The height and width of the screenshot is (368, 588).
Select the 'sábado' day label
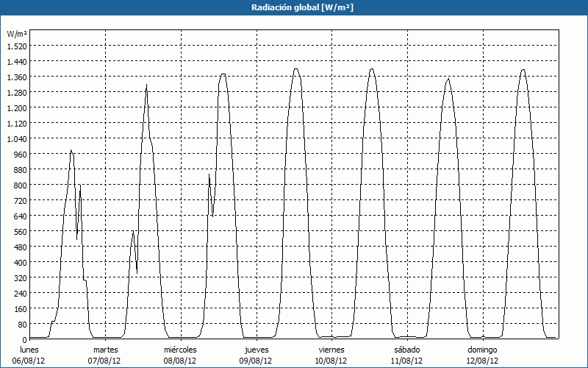click(406, 350)
